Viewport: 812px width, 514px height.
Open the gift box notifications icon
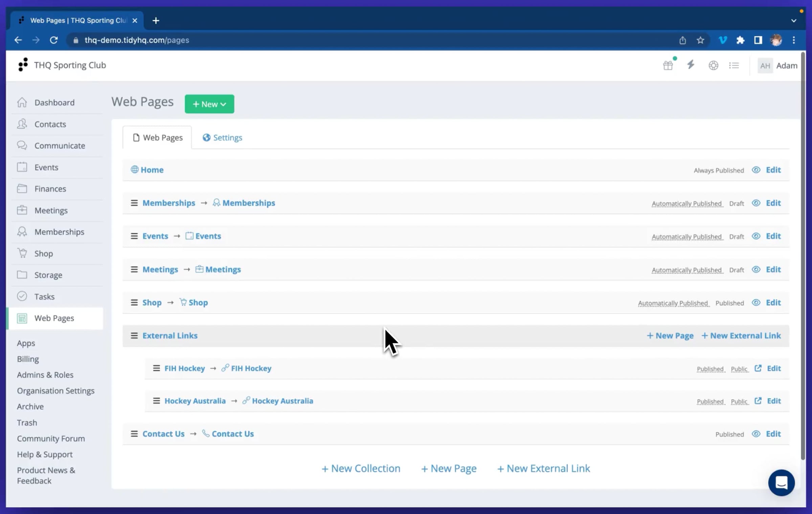click(x=668, y=65)
